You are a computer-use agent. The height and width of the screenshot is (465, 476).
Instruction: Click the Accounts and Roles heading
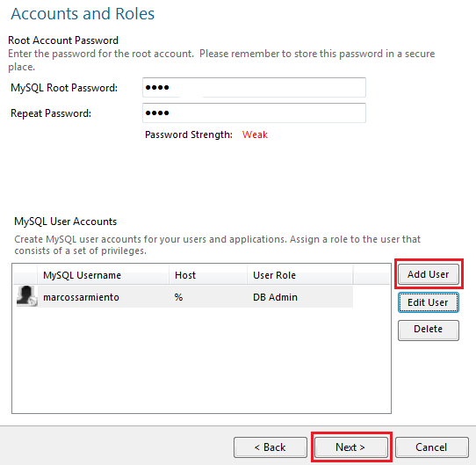[83, 14]
